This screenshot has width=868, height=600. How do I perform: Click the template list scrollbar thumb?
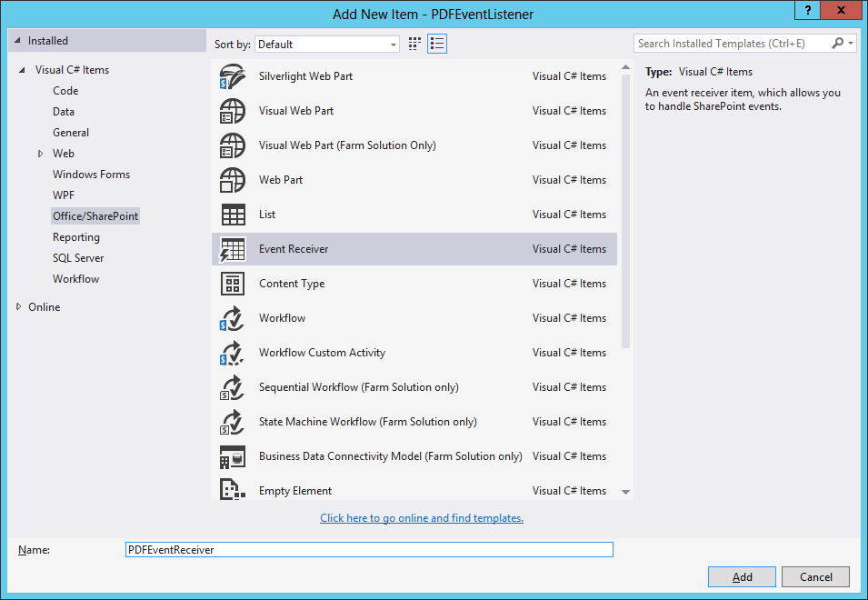(x=625, y=211)
